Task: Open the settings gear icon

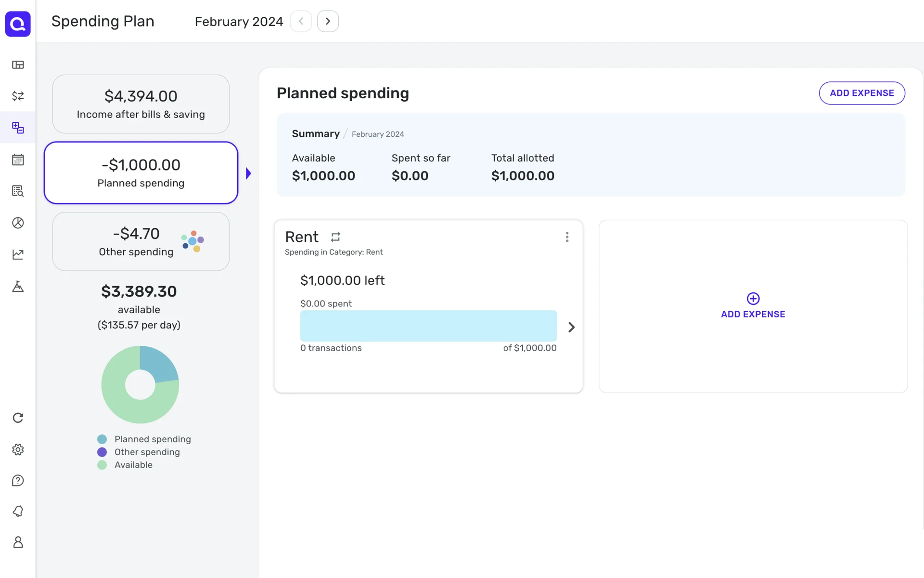Action: (x=18, y=449)
